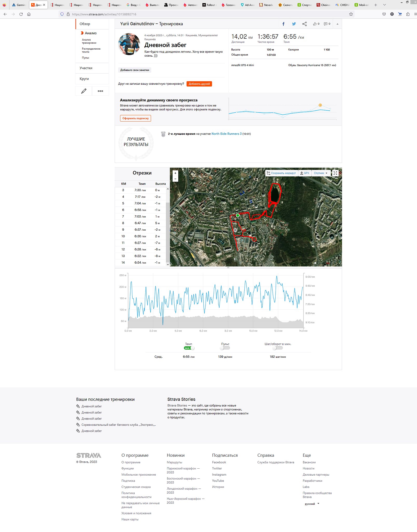Click the pencil edit activity icon
The height and width of the screenshot is (532, 417).
[x=84, y=91]
